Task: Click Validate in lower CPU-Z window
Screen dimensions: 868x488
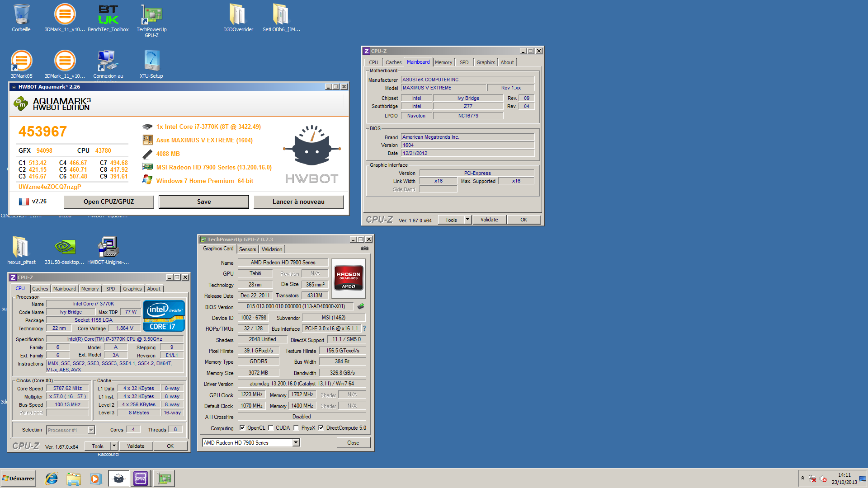Action: click(136, 446)
